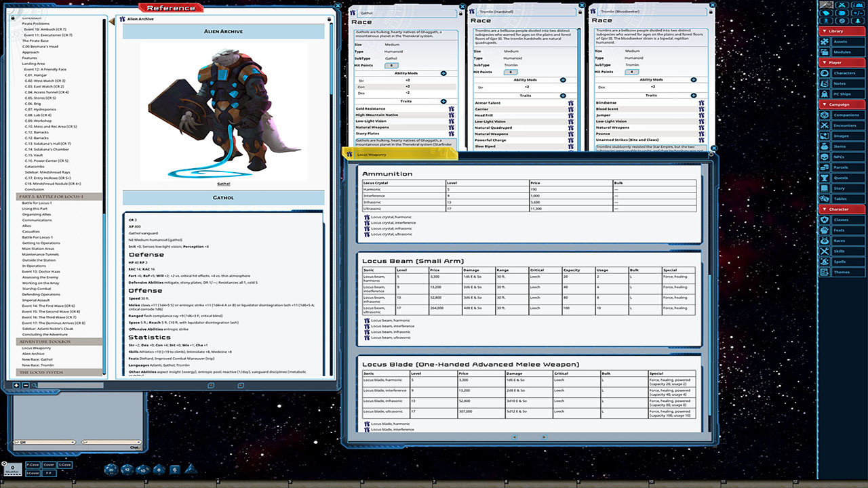868x488 pixels.
Task: Open the modifiers window via +/- icon
Action: click(x=857, y=13)
